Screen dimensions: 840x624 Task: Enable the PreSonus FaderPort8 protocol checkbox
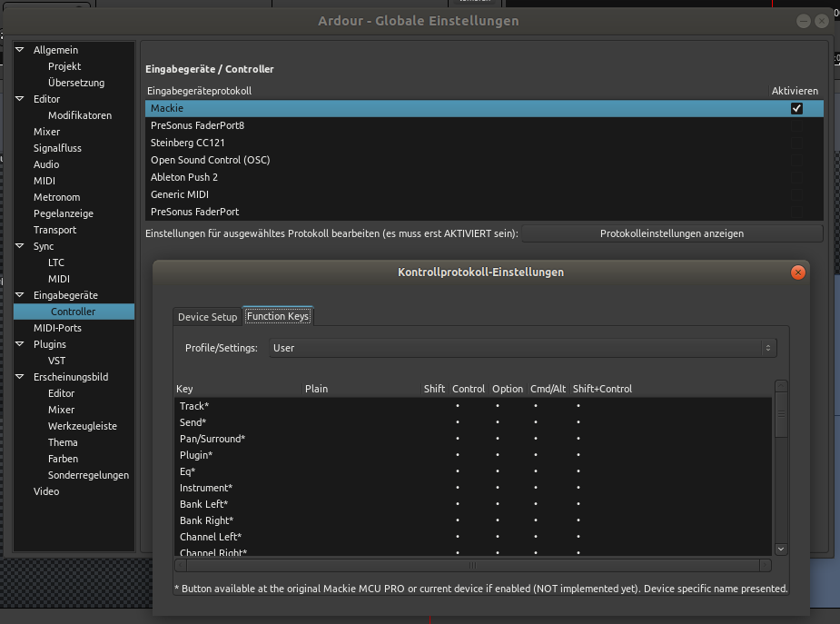click(x=796, y=125)
